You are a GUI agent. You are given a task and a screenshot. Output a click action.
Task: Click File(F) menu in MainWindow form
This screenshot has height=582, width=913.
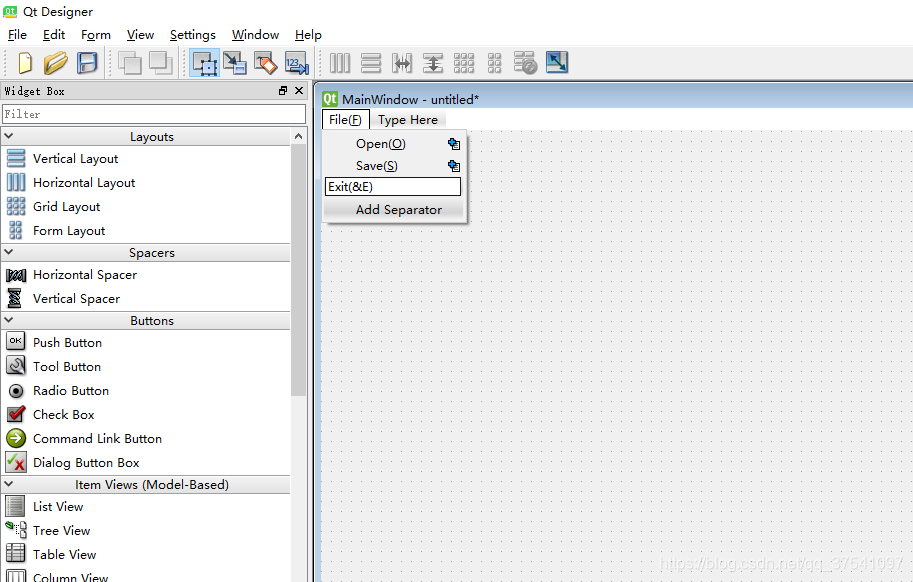[345, 120]
